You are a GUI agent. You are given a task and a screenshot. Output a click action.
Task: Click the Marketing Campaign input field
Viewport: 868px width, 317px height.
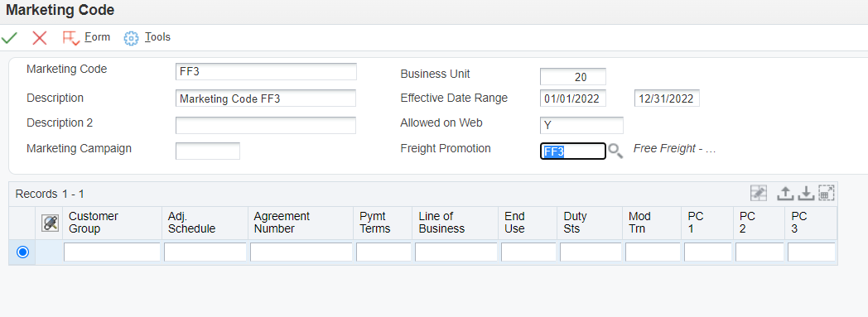pyautogui.click(x=208, y=151)
